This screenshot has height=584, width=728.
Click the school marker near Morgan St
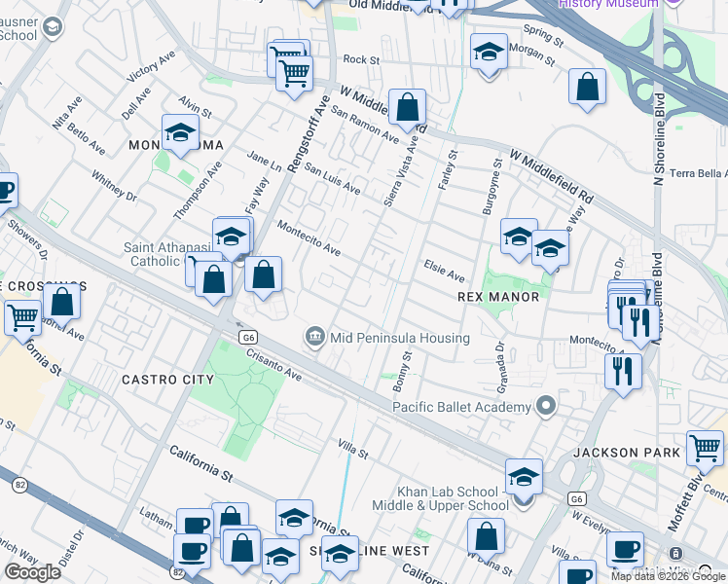pyautogui.click(x=489, y=53)
